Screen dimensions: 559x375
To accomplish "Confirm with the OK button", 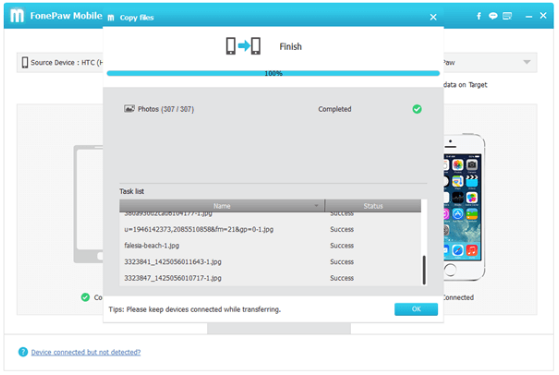I will (x=416, y=309).
